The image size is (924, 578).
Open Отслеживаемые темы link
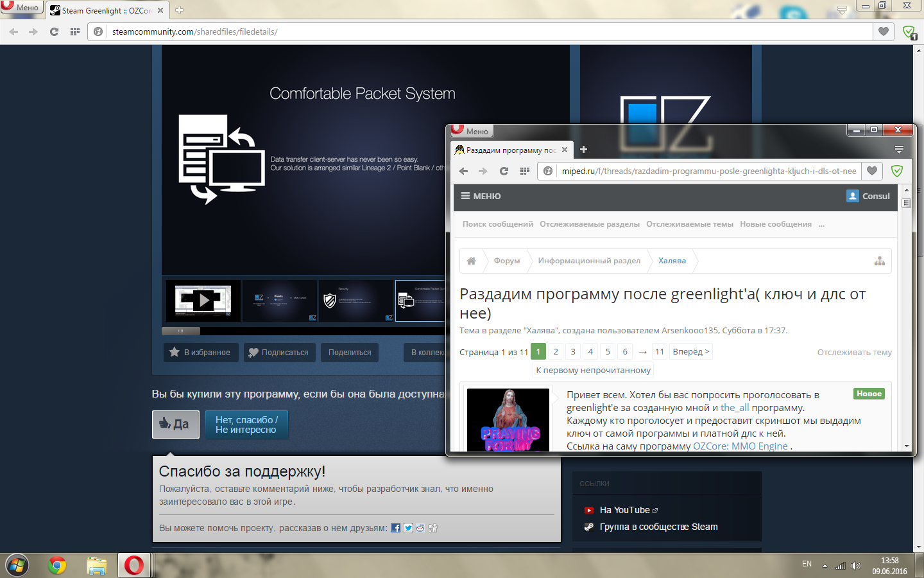(x=690, y=224)
